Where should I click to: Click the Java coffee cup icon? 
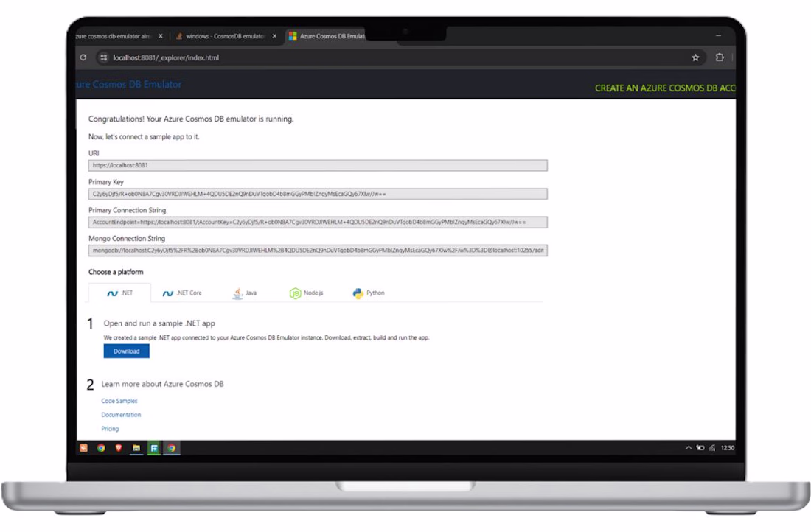tap(237, 293)
